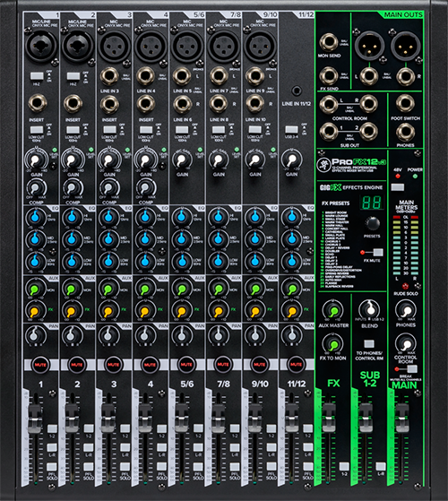This screenshot has height=501, width=448.
Task: Click the SUB OUT 1 jack
Action: [x=329, y=132]
